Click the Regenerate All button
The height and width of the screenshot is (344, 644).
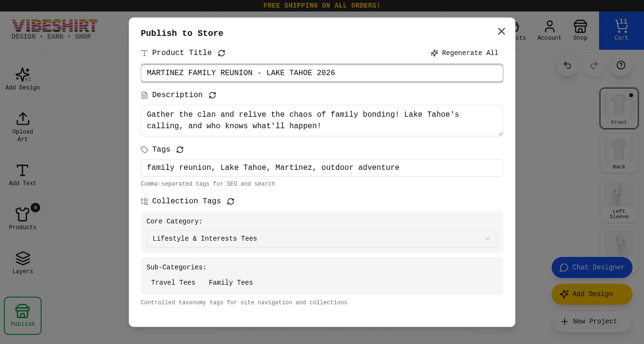pos(464,53)
